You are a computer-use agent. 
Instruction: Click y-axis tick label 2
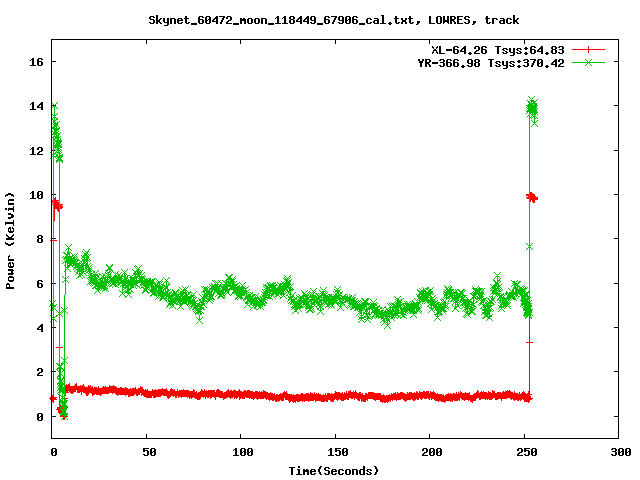click(x=40, y=372)
